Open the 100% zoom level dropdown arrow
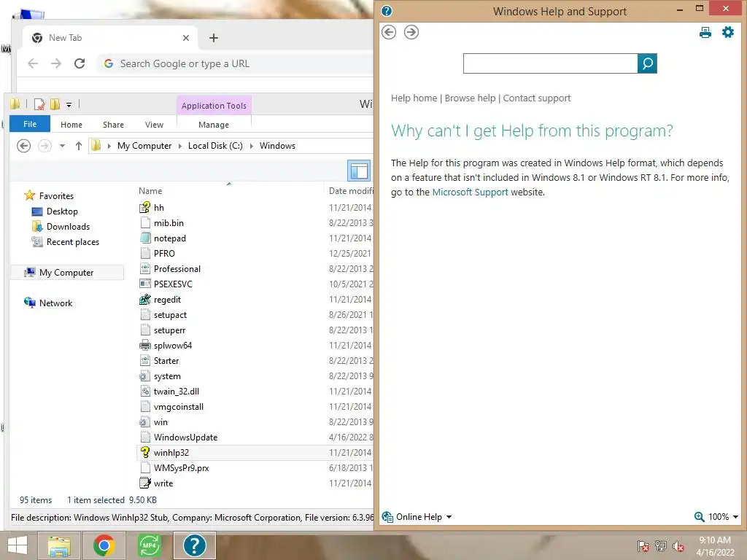Viewport: 747px width, 560px height. 735,517
